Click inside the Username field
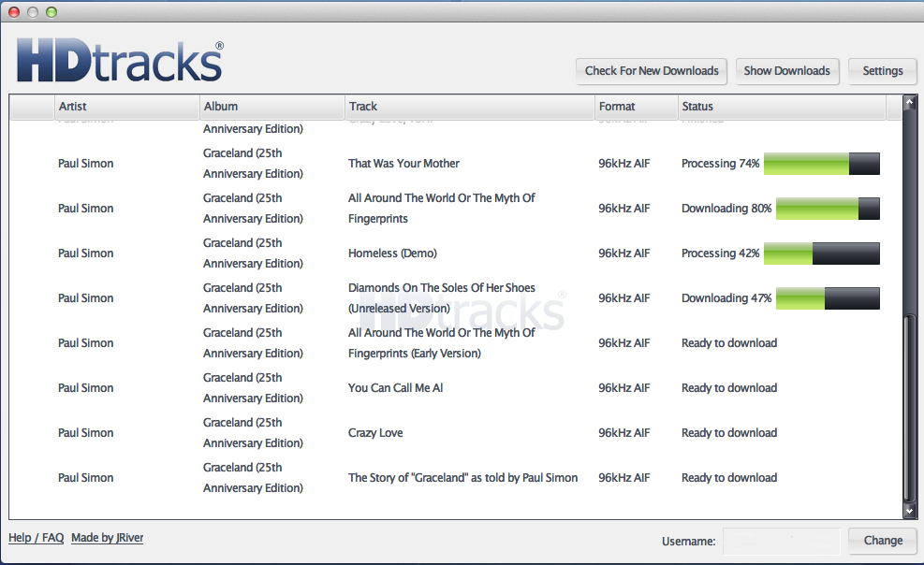Image resolution: width=924 pixels, height=565 pixels. pyautogui.click(x=782, y=541)
